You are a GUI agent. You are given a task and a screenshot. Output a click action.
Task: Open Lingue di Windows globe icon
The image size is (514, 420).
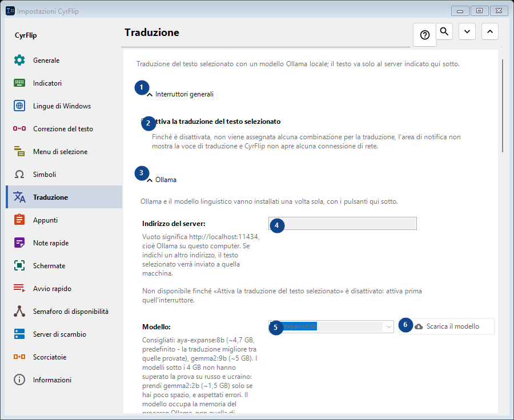click(x=19, y=106)
